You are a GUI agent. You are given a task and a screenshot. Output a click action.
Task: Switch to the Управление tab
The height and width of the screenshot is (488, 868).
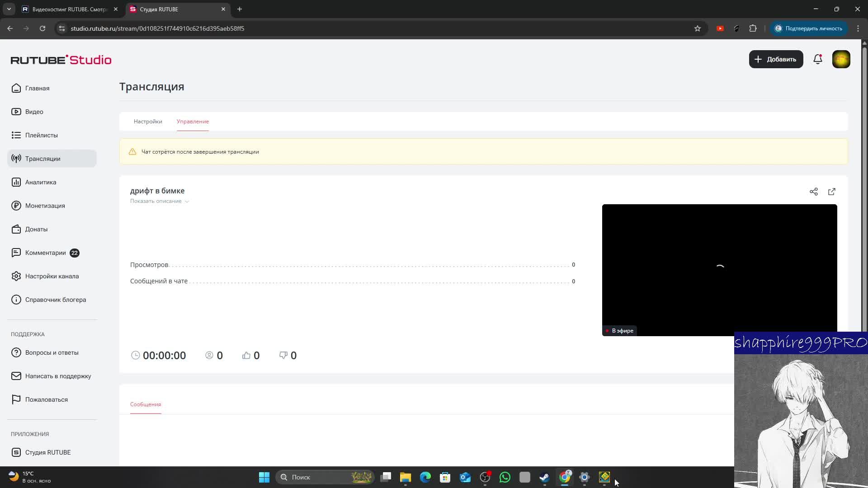click(193, 122)
